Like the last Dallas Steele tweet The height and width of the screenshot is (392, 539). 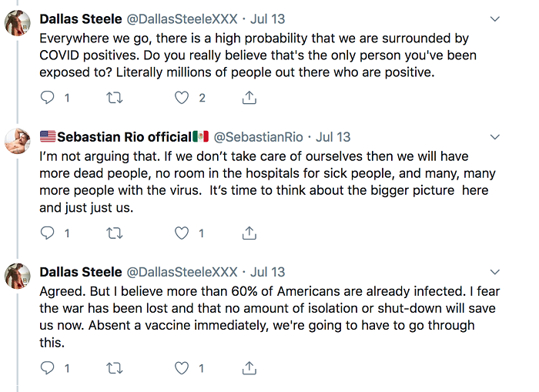pyautogui.click(x=182, y=368)
